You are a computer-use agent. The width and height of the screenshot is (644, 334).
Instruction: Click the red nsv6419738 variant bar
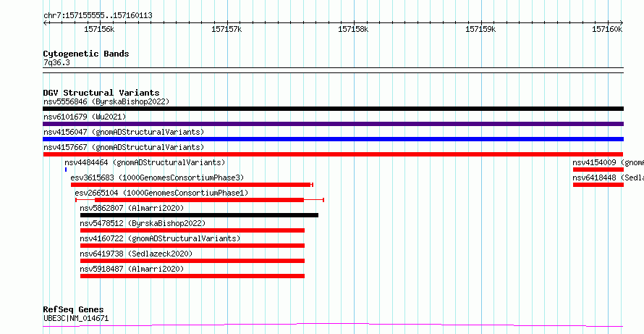point(192,261)
